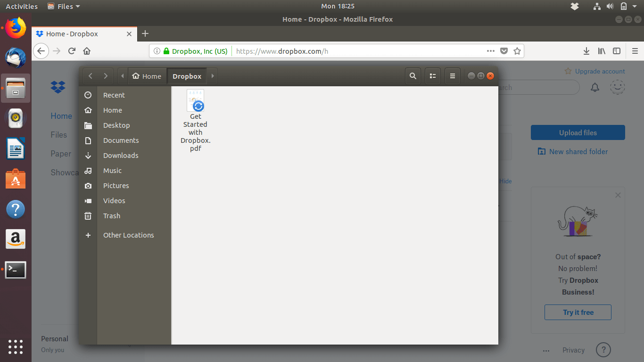The height and width of the screenshot is (362, 644).
Task: Click Dropbox tray icon in top bar
Action: point(574,6)
